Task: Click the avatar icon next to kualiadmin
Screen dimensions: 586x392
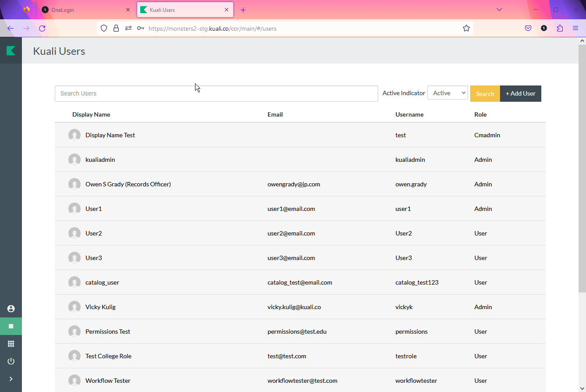Action: point(75,160)
